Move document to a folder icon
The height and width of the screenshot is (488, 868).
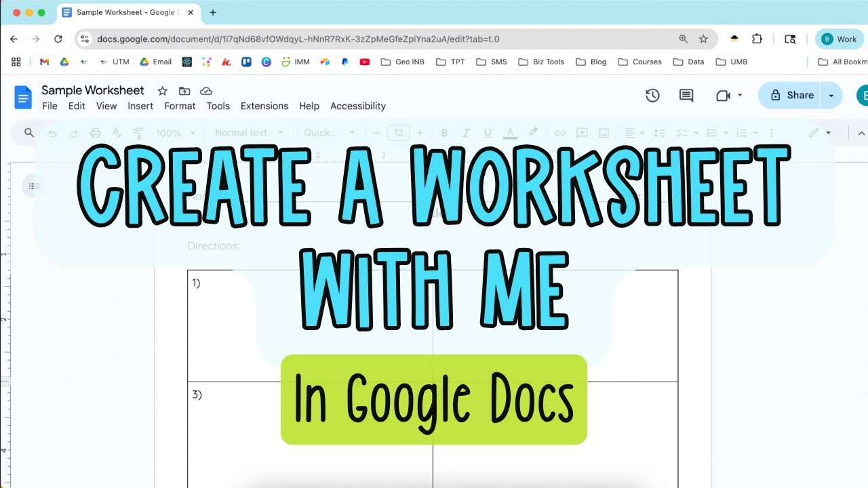[184, 91]
